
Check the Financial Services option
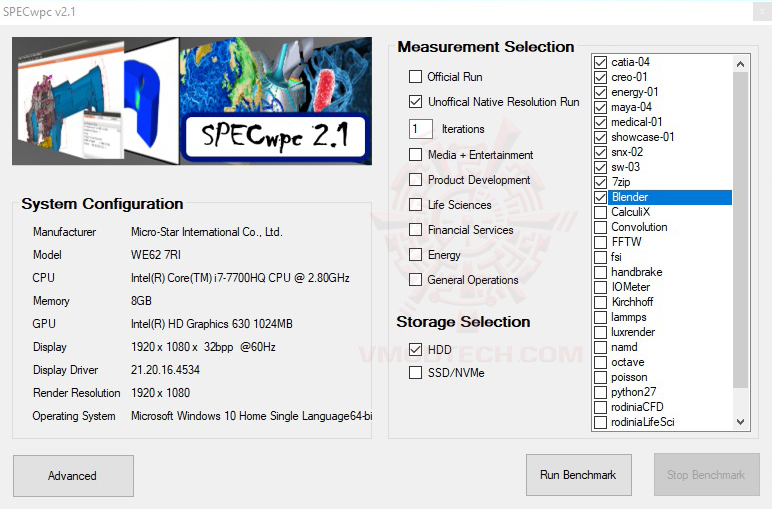click(x=415, y=230)
